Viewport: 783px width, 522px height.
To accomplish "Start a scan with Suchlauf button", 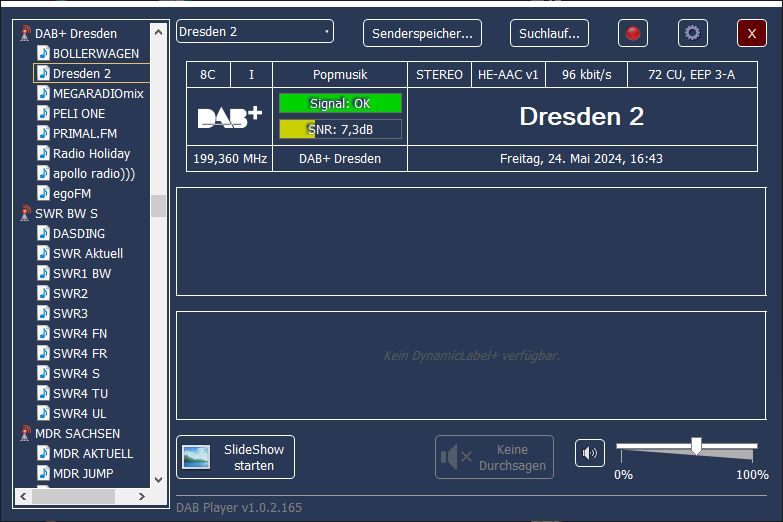I will point(549,33).
